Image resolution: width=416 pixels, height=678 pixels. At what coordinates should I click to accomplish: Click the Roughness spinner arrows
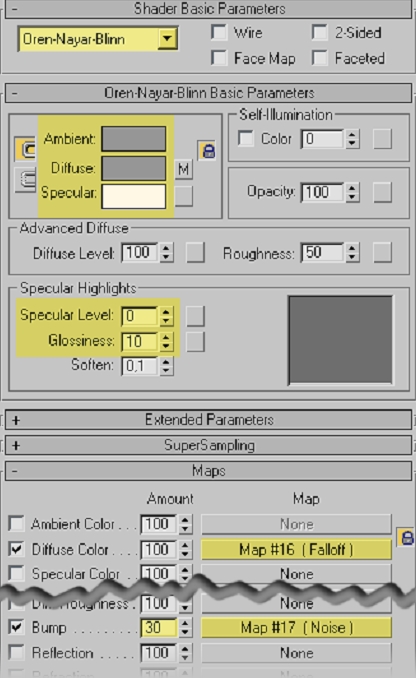(x=352, y=253)
